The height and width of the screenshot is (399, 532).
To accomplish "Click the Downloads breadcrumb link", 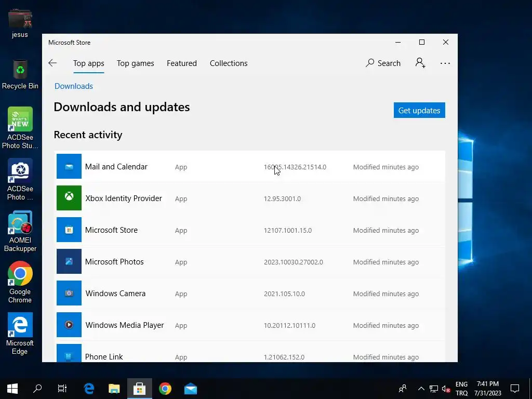I will coord(74,86).
